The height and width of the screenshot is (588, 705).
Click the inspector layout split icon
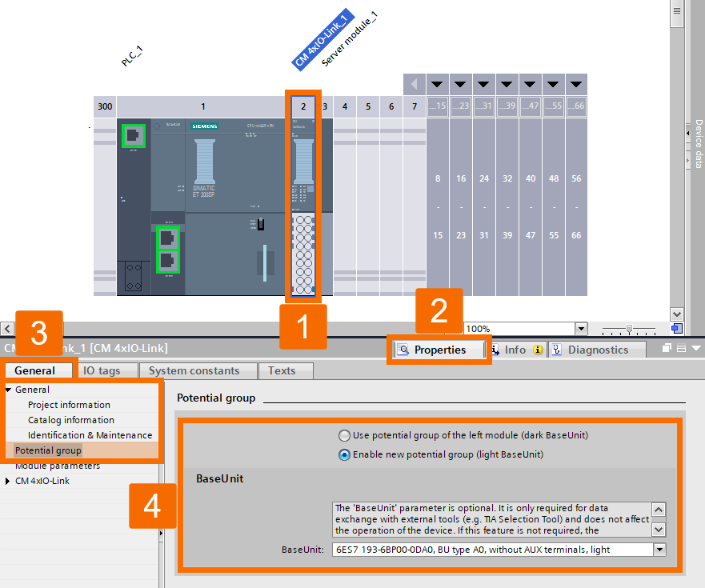[682, 348]
